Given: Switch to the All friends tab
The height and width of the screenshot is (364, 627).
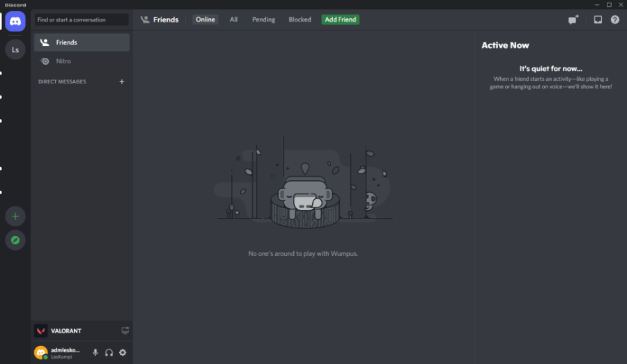Looking at the screenshot, I should coord(233,19).
